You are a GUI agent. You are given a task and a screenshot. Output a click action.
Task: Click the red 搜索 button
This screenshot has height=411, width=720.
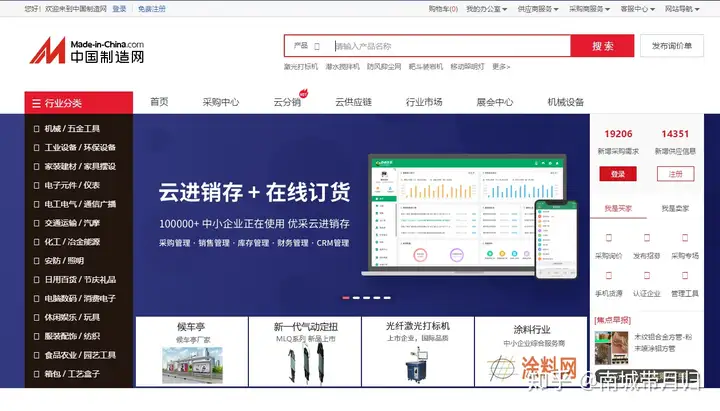tap(602, 46)
